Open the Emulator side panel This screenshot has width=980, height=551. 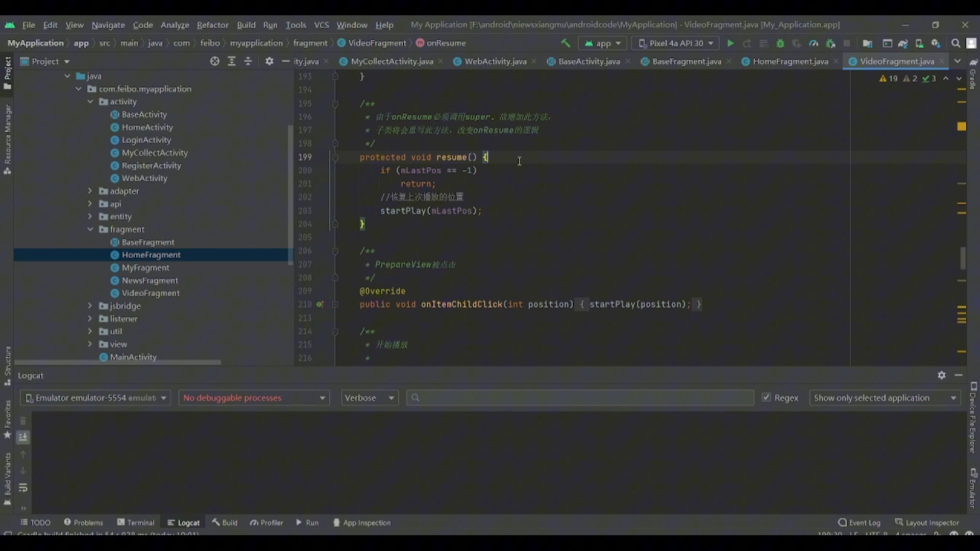tap(973, 488)
